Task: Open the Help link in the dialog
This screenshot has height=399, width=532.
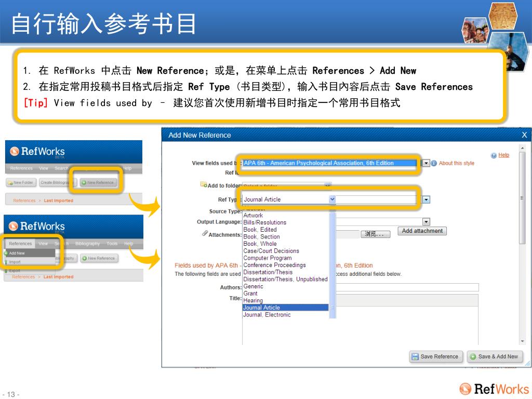Action: pos(503,155)
